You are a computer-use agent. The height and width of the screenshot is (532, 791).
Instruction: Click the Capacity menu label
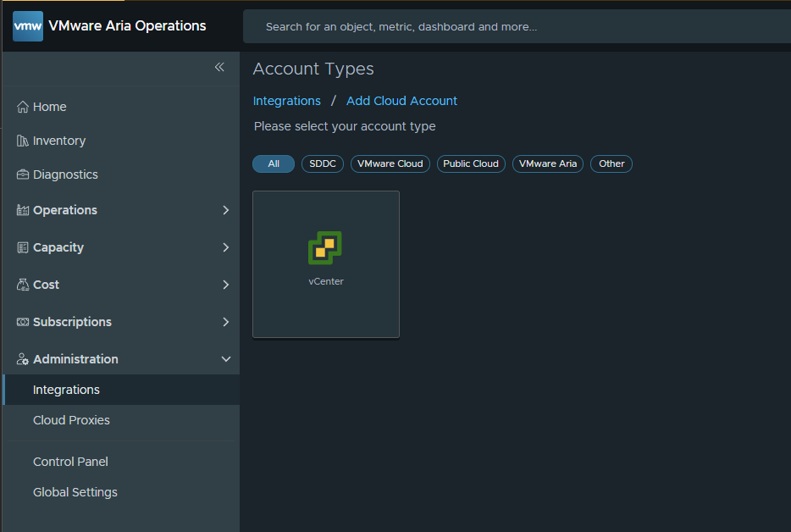pos(58,247)
